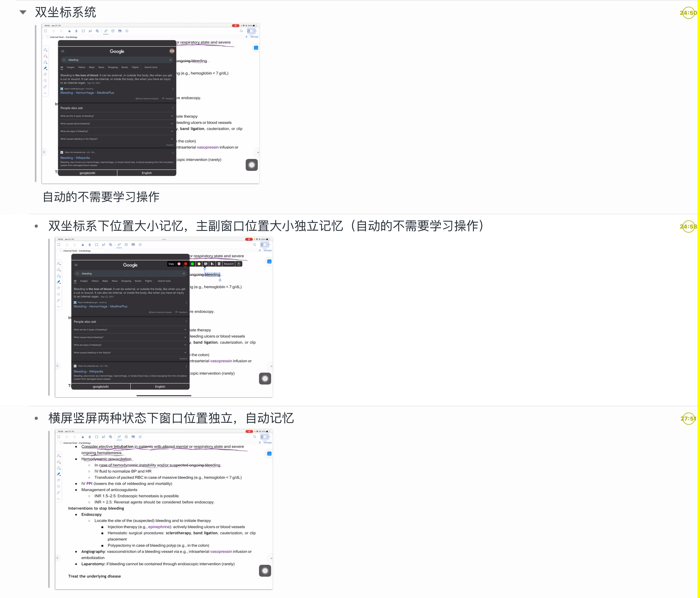Open the News tab in 18:04 screenshot Google panel
The height and width of the screenshot is (598, 700).
click(x=101, y=67)
